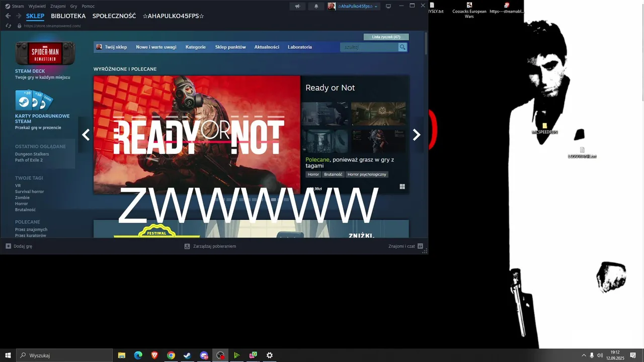Open Cossacks European Wars desktop shortcut
The height and width of the screenshot is (362, 644).
[x=469, y=10]
